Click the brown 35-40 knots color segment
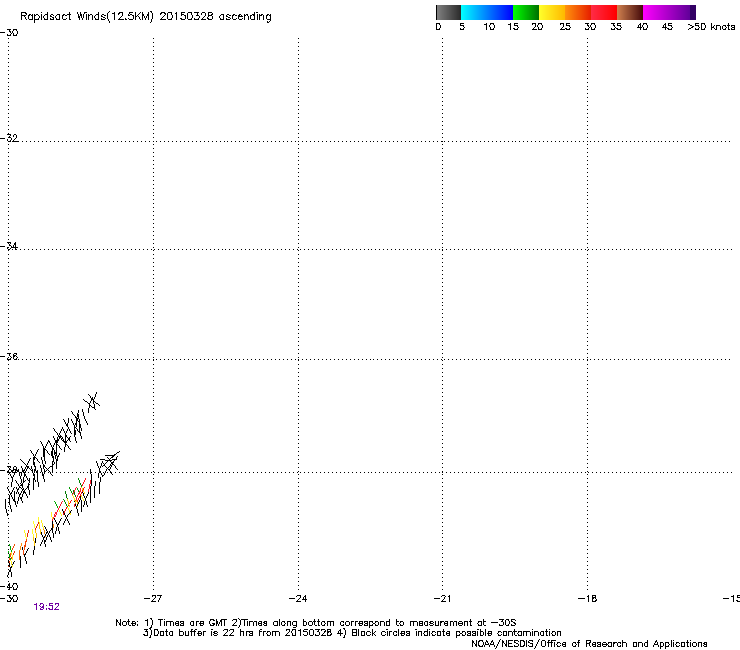Screen dimensions: 740x650 [630, 12]
